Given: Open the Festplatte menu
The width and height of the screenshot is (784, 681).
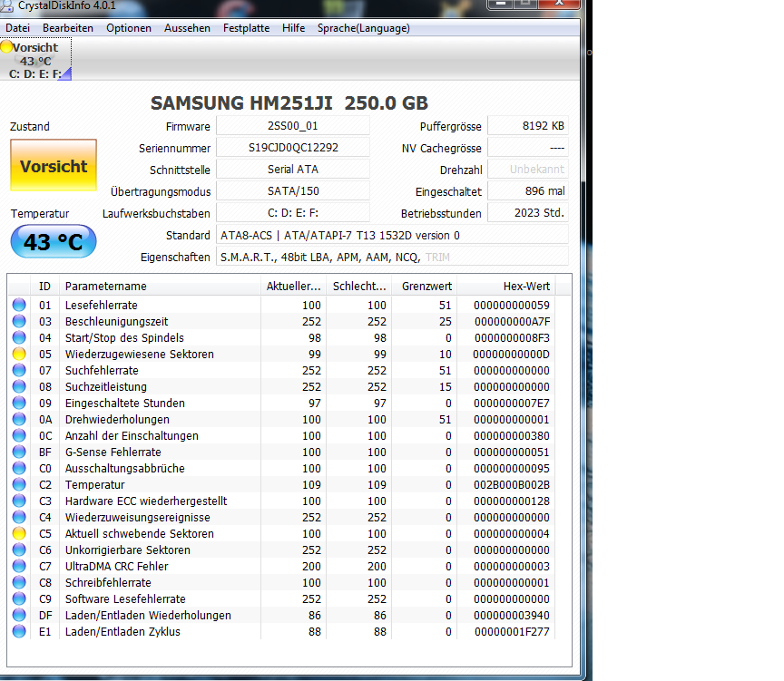Looking at the screenshot, I should click(246, 28).
